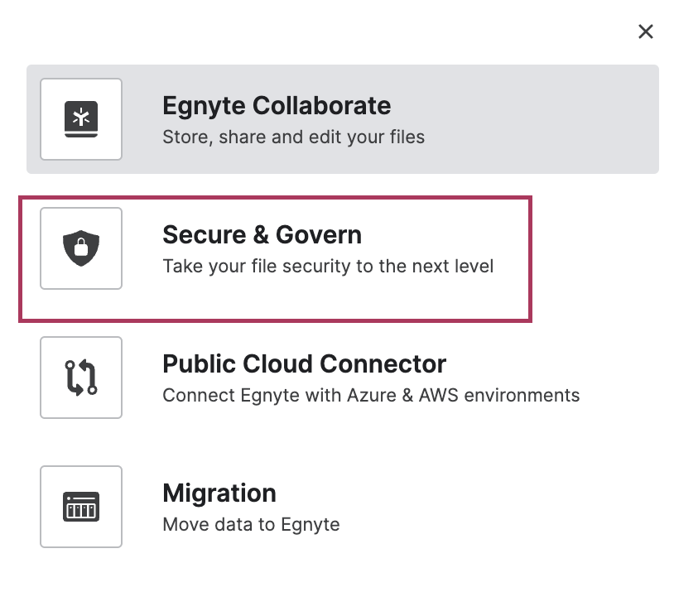
Task: Choose the Public Cloud Connector heading
Action: tap(305, 363)
